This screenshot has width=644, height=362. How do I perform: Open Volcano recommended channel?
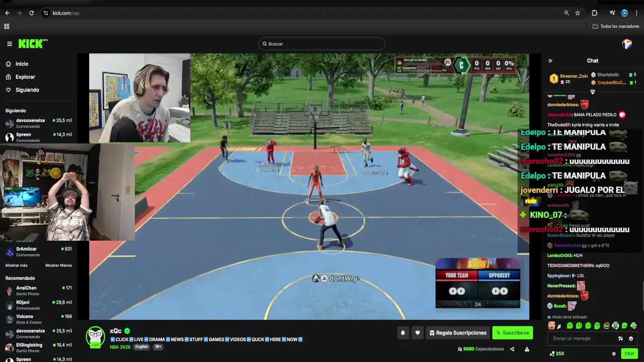tap(38, 319)
